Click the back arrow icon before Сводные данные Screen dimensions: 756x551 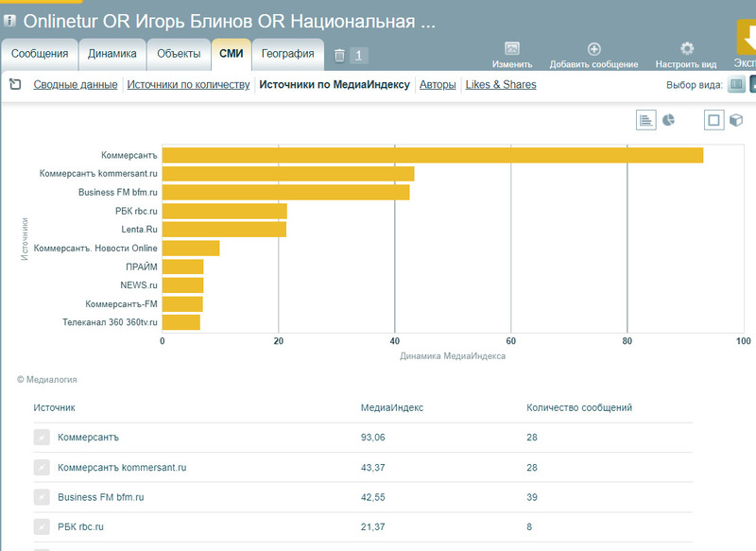click(15, 84)
